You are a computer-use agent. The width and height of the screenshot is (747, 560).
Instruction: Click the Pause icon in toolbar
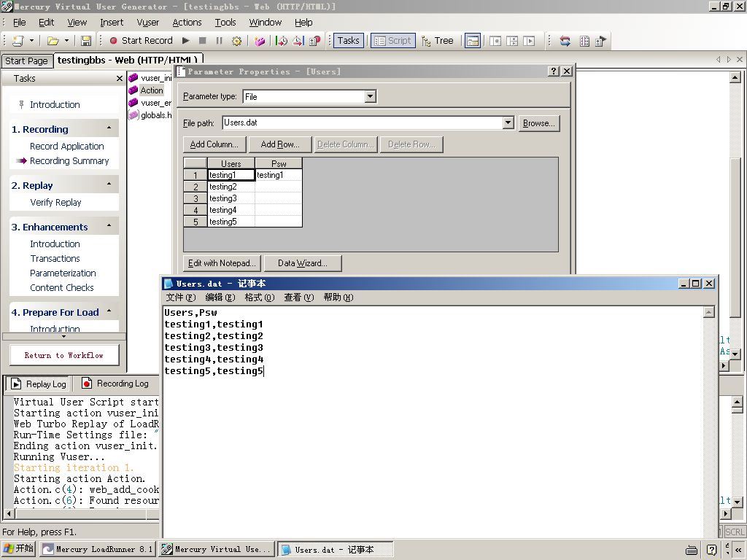click(x=219, y=41)
